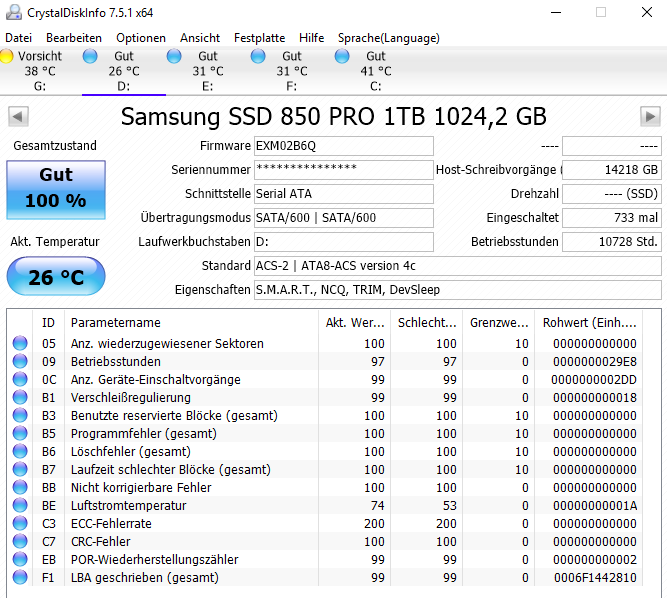Viewport: 667px width, 598px height.
Task: Click Betriebsstunden value 10728 Std.
Action: click(x=612, y=242)
